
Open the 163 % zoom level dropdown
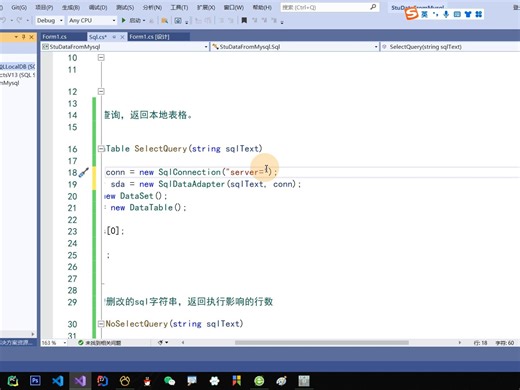tap(54, 343)
